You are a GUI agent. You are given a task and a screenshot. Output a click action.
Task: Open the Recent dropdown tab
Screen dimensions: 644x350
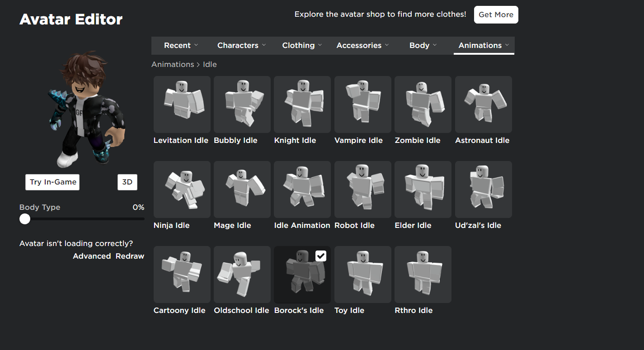[x=181, y=45]
